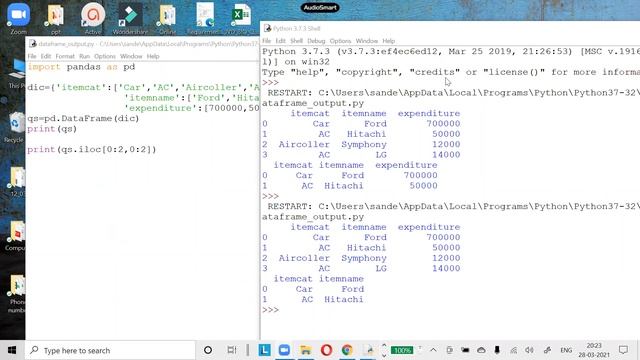Click the 'print(qs)' code line

pyautogui.click(x=52, y=129)
